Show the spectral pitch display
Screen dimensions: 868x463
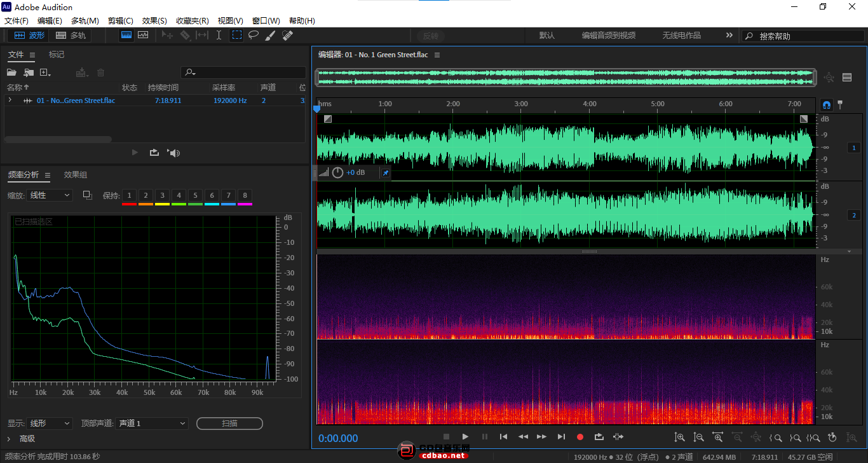143,36
